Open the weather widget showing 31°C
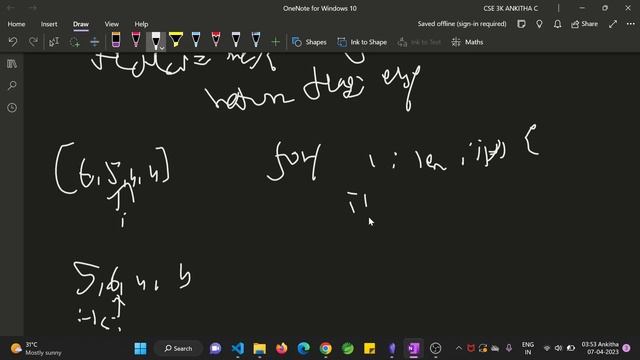 pos(36,348)
